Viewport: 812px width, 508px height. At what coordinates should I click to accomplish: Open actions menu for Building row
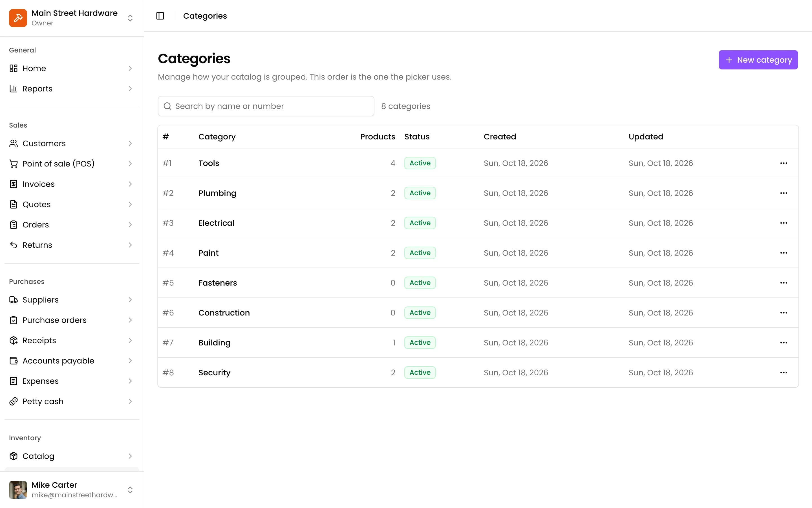pyautogui.click(x=784, y=343)
